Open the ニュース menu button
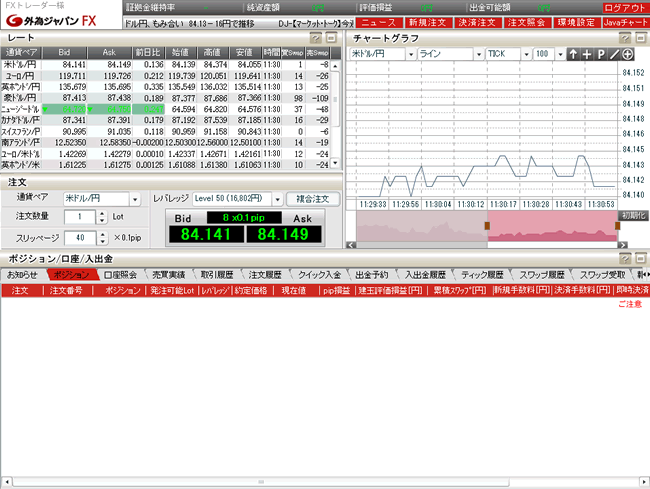650x489 pixels. tap(379, 22)
